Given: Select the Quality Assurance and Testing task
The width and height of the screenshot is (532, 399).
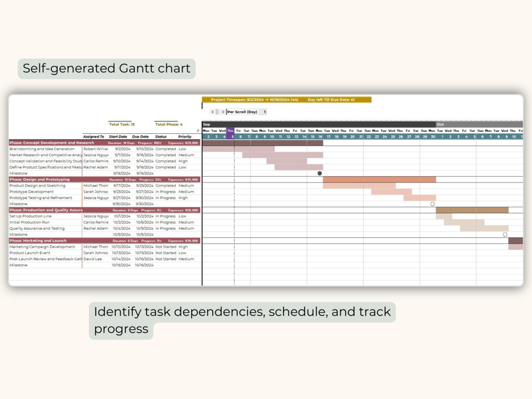Looking at the screenshot, I should [37, 228].
